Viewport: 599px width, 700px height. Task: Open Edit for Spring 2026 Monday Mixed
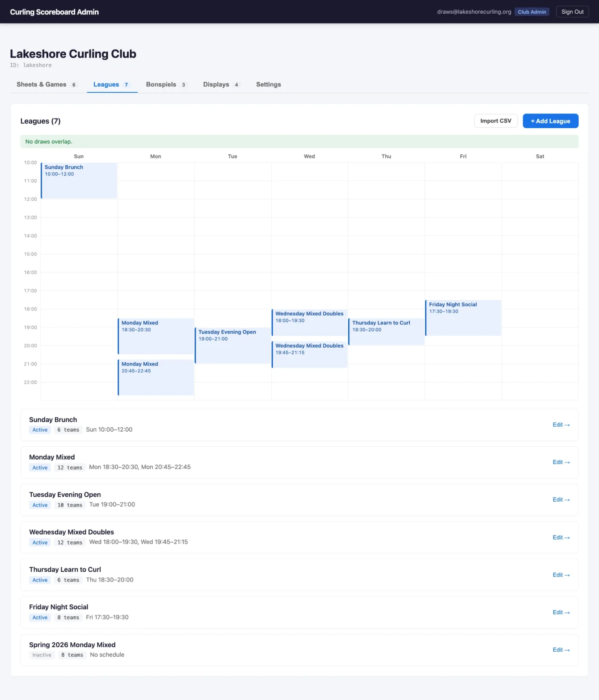tap(561, 650)
